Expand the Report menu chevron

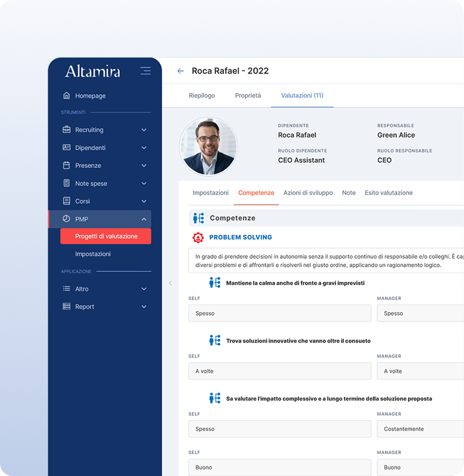[x=144, y=307]
